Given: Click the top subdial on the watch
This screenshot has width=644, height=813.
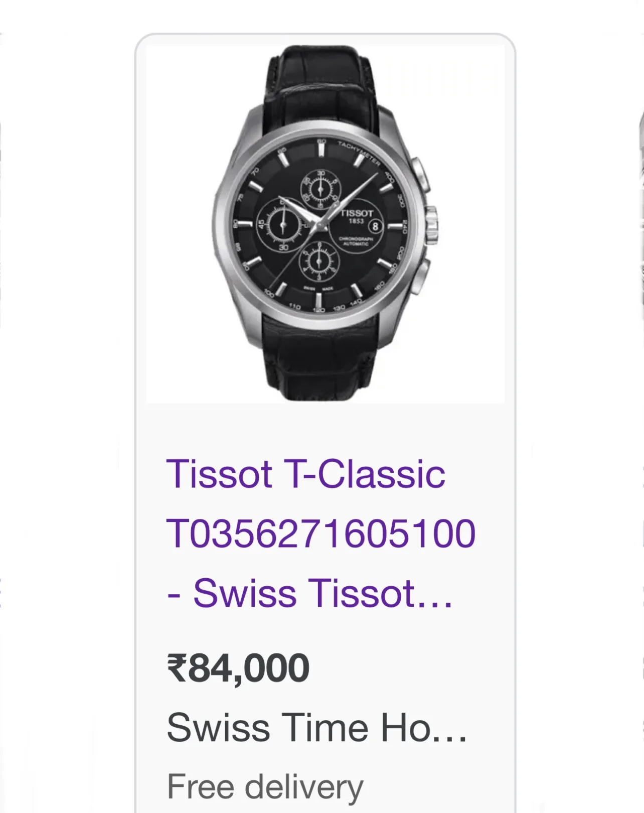Looking at the screenshot, I should click(x=320, y=189).
